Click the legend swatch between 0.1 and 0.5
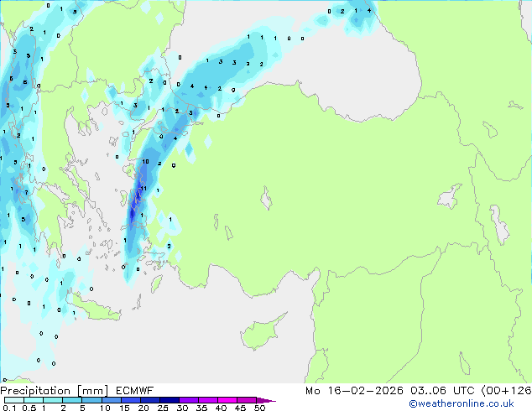Image resolution: width=532 pixels, height=411 pixels. click(x=14, y=400)
